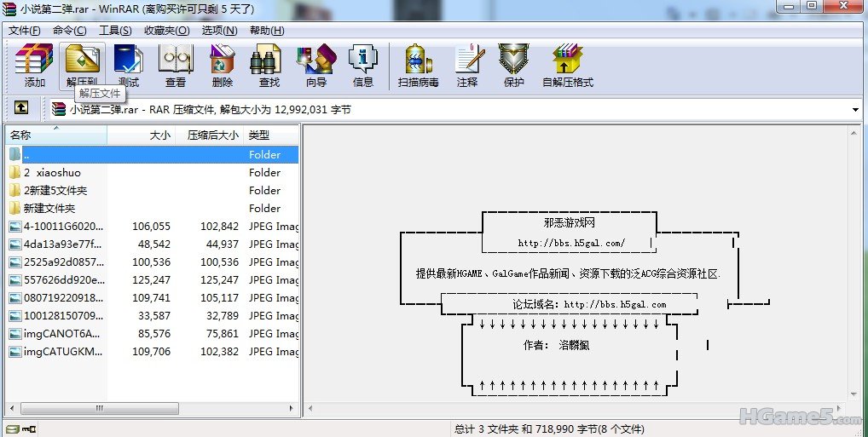The height and width of the screenshot is (437, 868).
Task: Select the 新建文件夹 folder entry
Action: pos(49,209)
